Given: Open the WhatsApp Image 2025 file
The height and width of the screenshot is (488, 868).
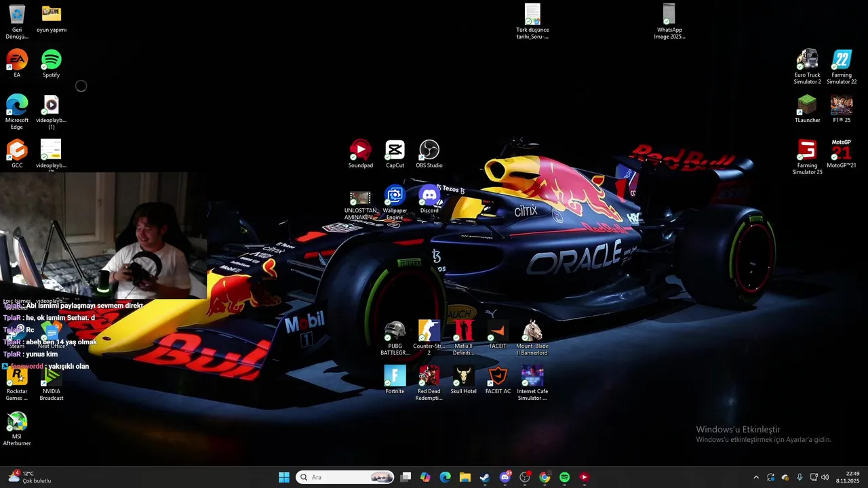Looking at the screenshot, I should point(669,22).
